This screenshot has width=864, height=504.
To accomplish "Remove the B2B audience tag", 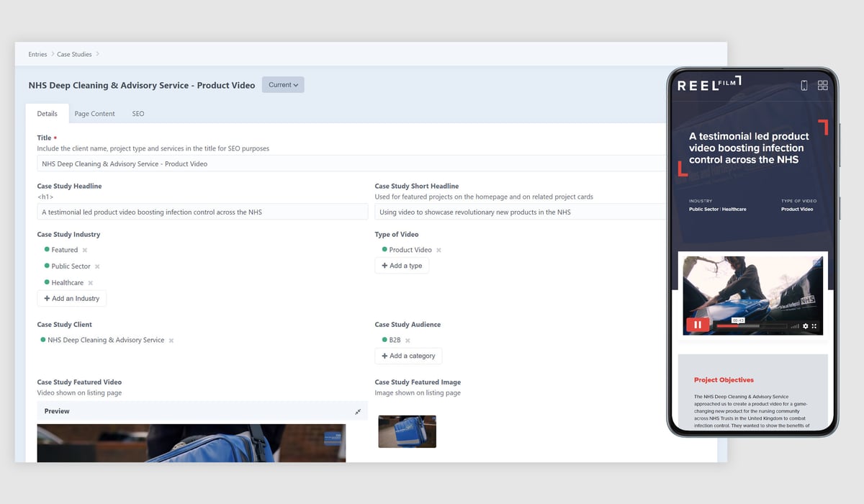I will [408, 340].
